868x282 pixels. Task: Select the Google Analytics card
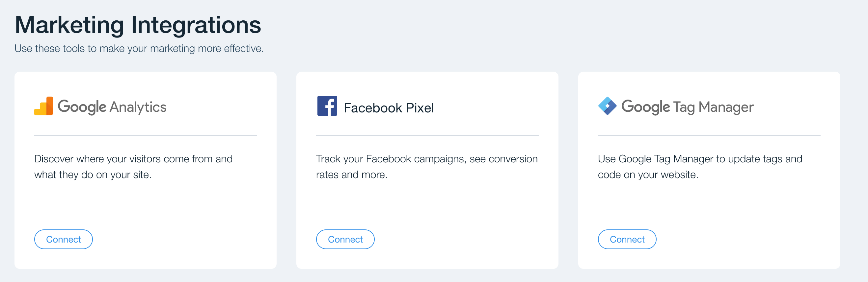[146, 170]
